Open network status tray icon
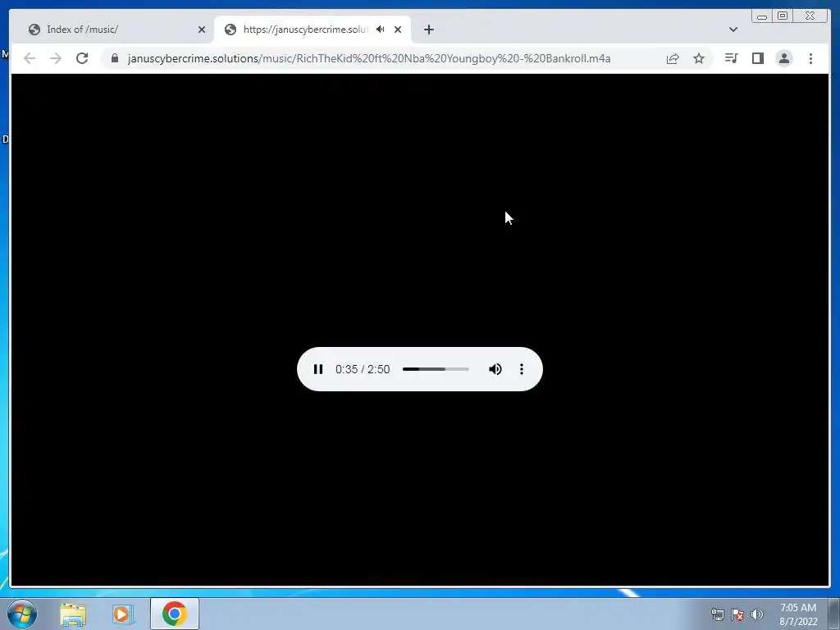 point(717,614)
